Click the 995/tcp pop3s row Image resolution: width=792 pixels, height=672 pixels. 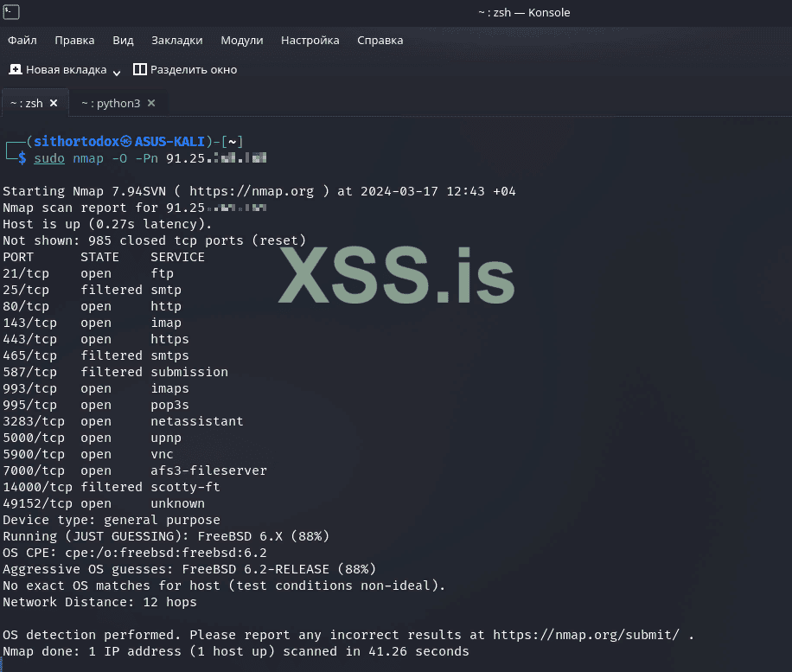tap(96, 405)
